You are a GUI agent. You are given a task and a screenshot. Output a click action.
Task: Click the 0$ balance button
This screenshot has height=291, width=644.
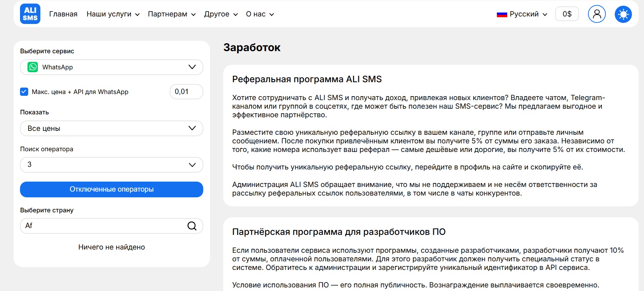(567, 14)
